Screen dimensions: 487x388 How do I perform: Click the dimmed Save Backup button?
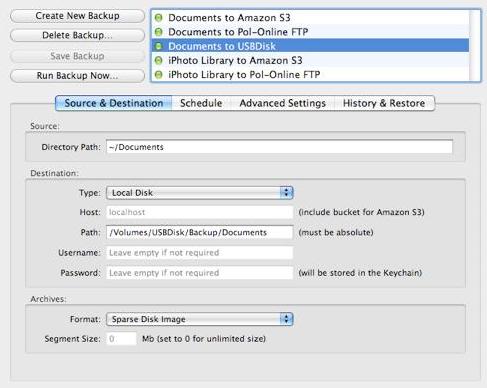tap(77, 56)
